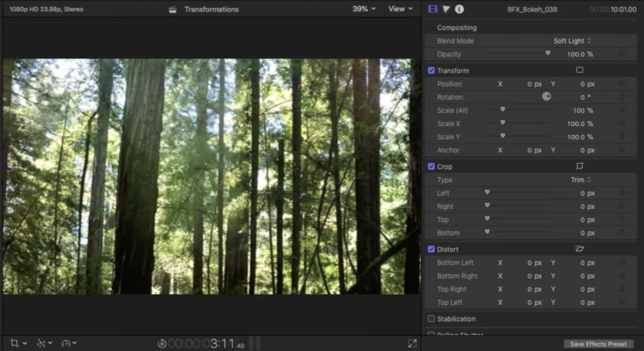Add keyframe for Scale (All)
Image resolution: width=644 pixels, height=351 pixels.
click(622, 111)
